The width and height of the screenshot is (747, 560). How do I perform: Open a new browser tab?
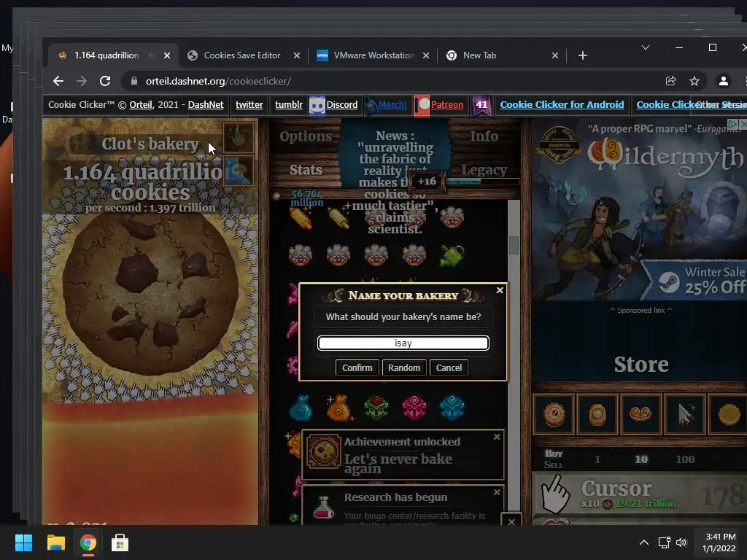coord(583,55)
